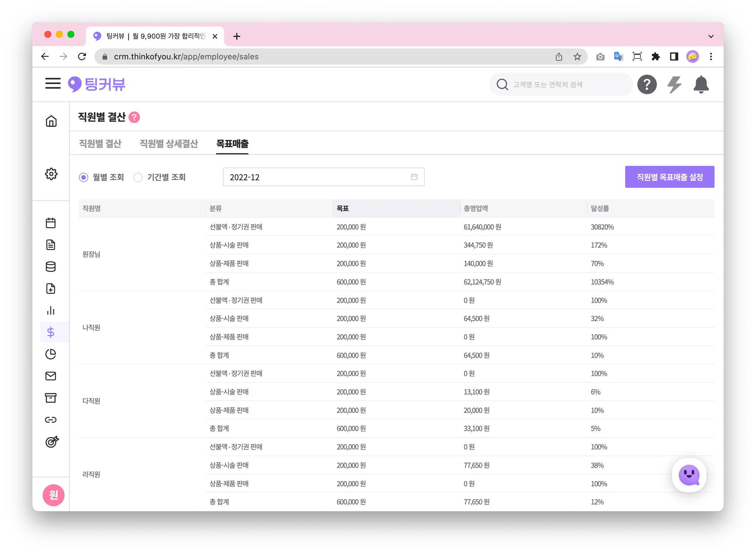Screen dimensions: 756x554
Task: Open Chrome three-dot menu
Action: 711,56
